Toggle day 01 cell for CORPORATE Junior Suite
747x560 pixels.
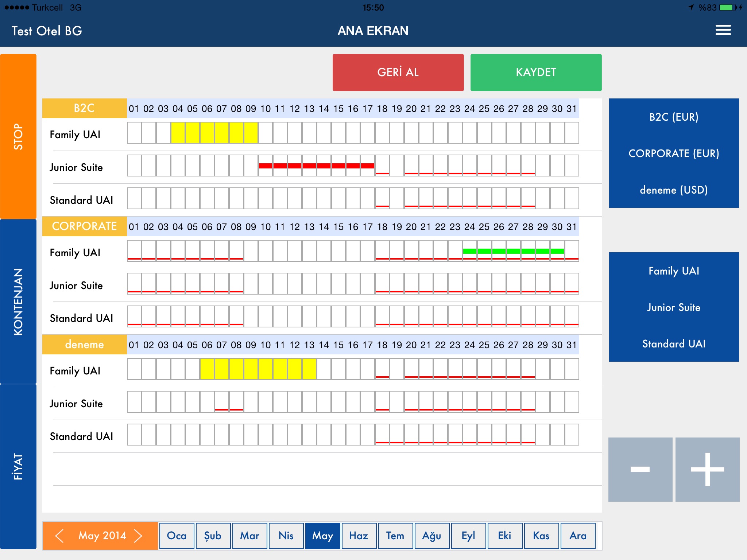tap(134, 284)
